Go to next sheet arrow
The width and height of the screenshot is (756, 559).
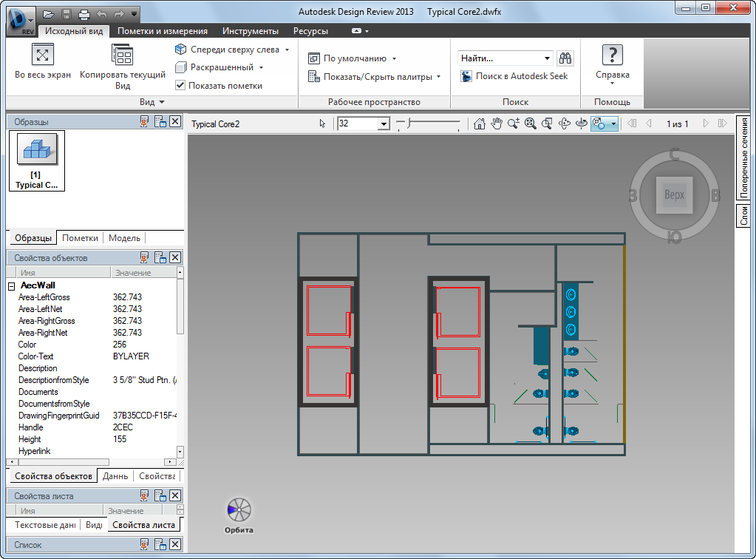pos(706,123)
